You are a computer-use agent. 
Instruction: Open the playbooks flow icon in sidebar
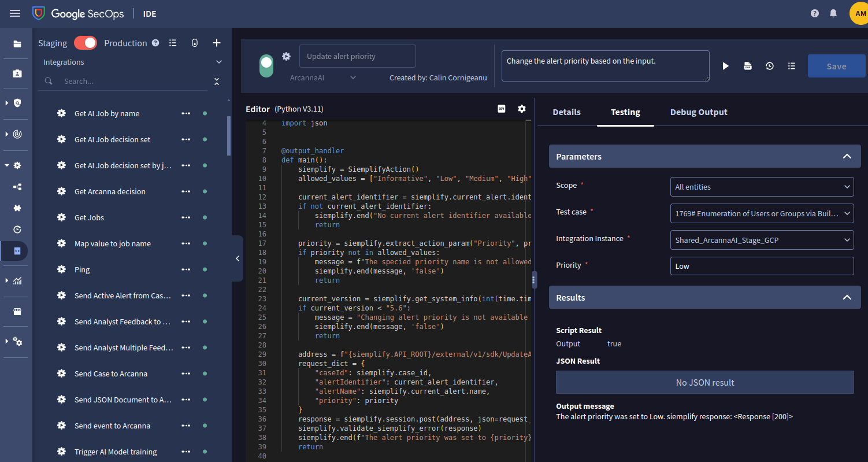[x=17, y=187]
